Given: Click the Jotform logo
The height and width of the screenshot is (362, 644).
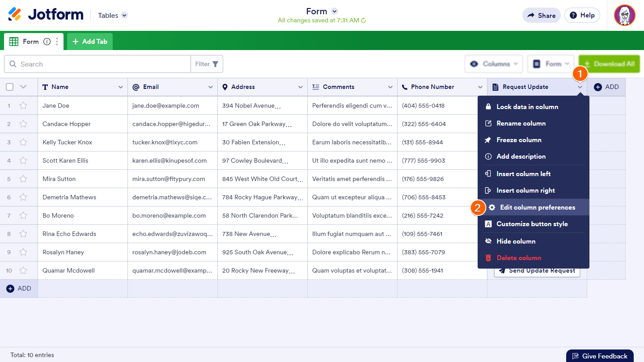Looking at the screenshot, I should pyautogui.click(x=46, y=15).
